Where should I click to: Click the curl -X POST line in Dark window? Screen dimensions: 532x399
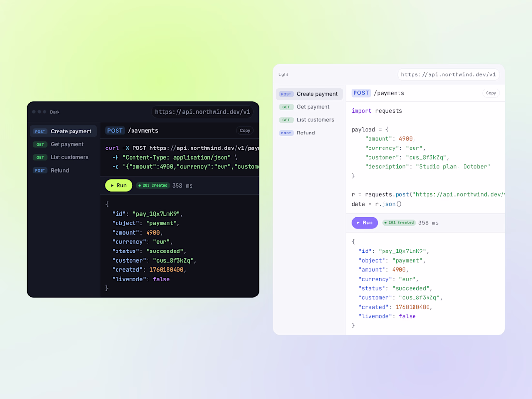tap(182, 148)
